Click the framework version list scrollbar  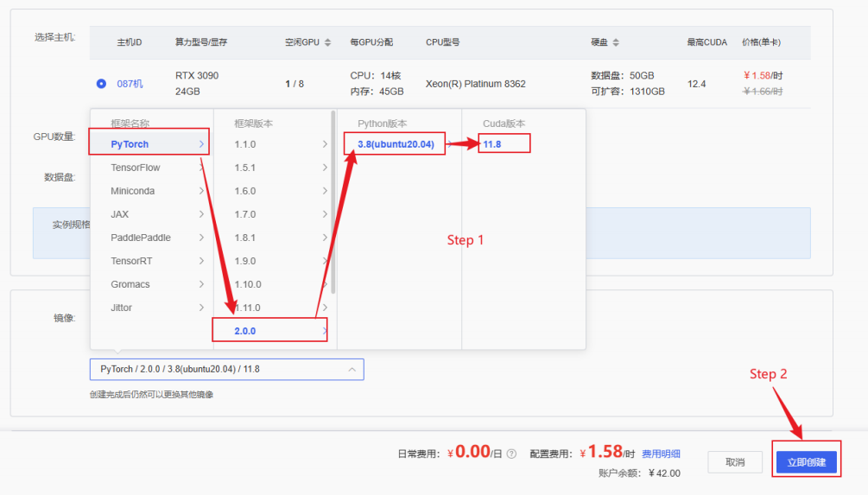[x=333, y=202]
